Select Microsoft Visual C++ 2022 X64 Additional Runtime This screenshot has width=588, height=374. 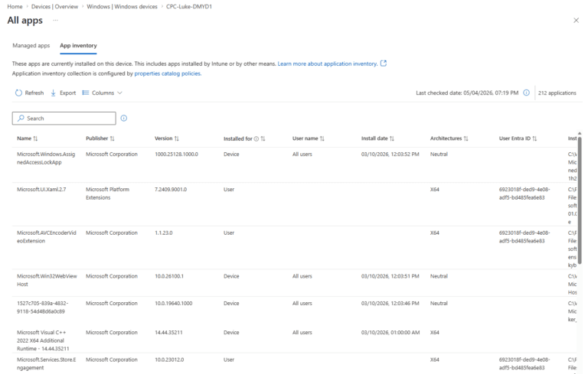coord(43,340)
